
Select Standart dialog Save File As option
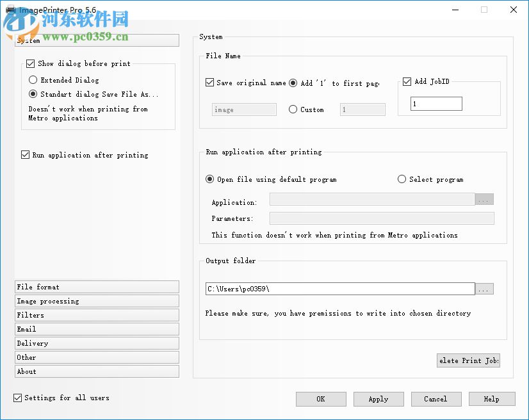click(33, 94)
